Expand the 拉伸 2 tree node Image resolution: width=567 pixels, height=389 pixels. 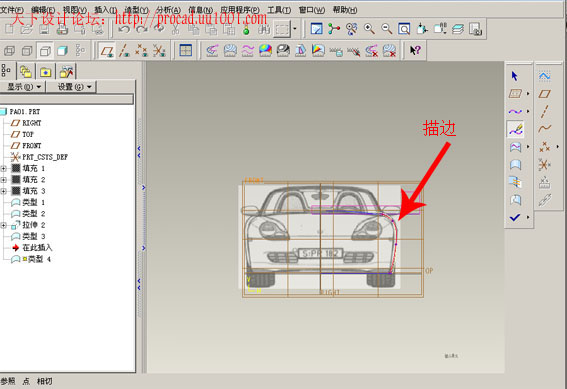click(x=4, y=225)
